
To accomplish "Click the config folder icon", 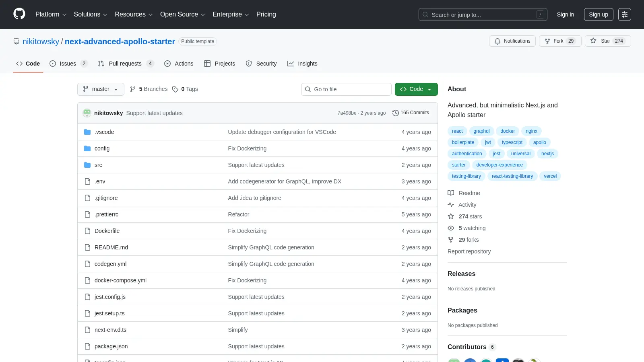I will [87, 148].
